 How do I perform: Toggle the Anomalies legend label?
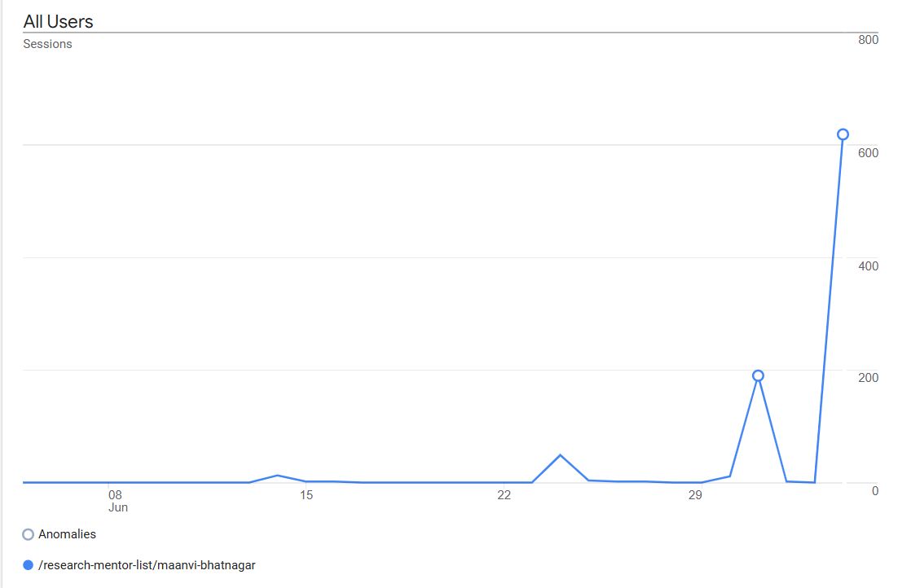[x=67, y=534]
